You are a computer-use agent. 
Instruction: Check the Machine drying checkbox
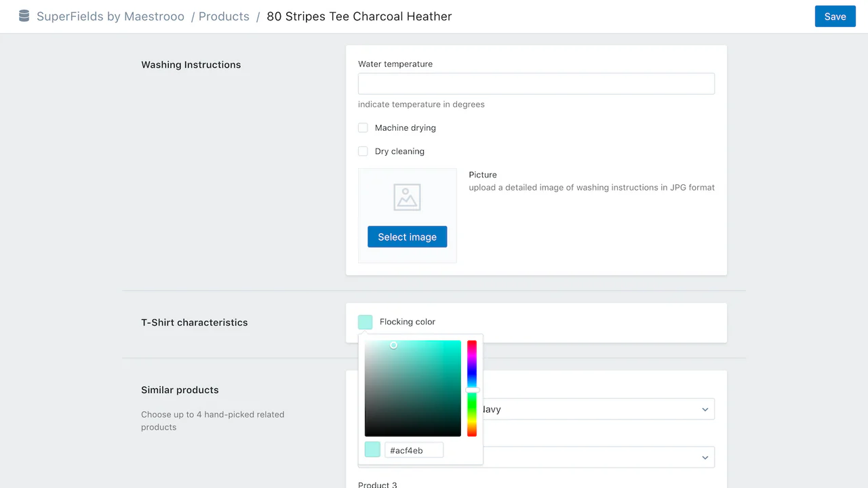click(363, 127)
